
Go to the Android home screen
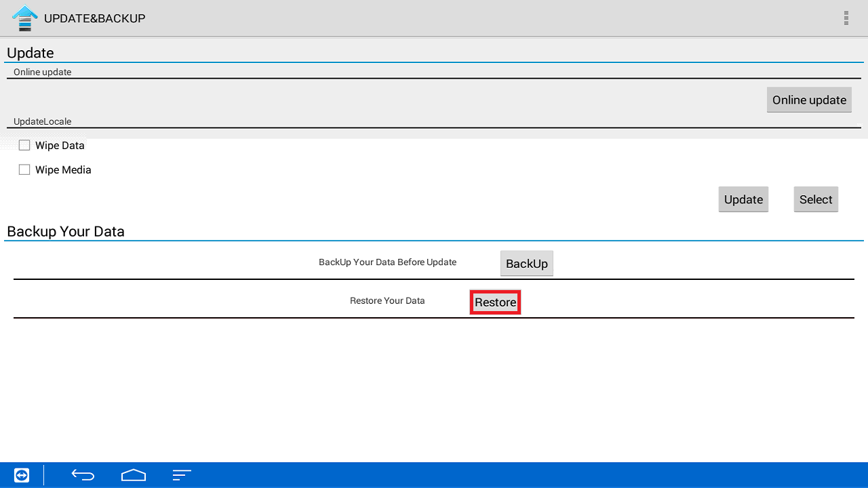[x=134, y=475]
